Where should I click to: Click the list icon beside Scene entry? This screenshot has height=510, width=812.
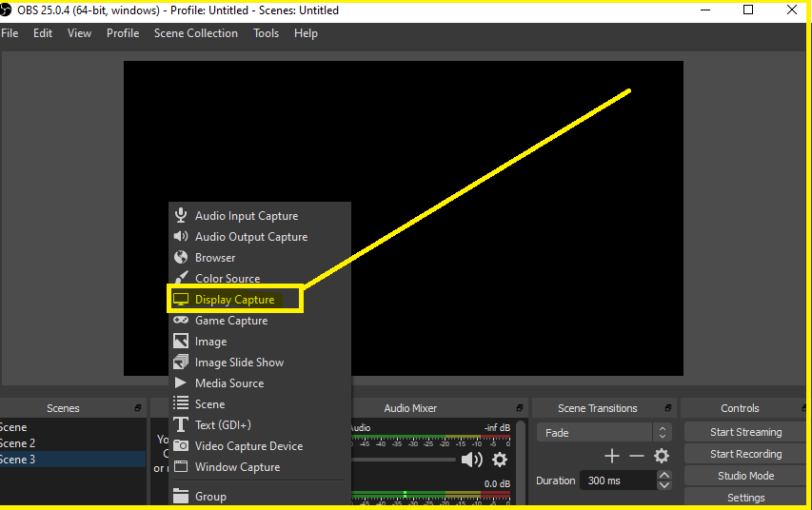point(181,403)
